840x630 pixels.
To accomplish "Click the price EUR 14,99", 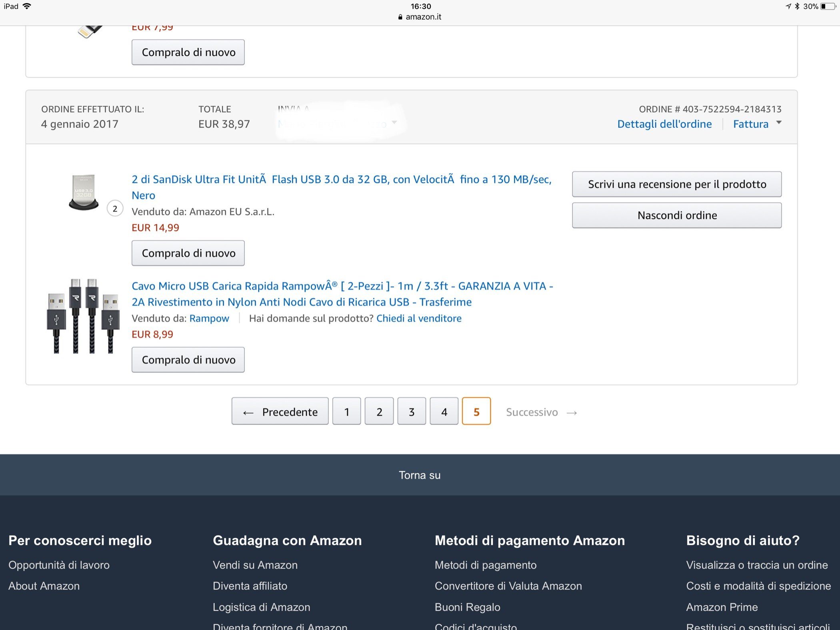I will tap(155, 228).
